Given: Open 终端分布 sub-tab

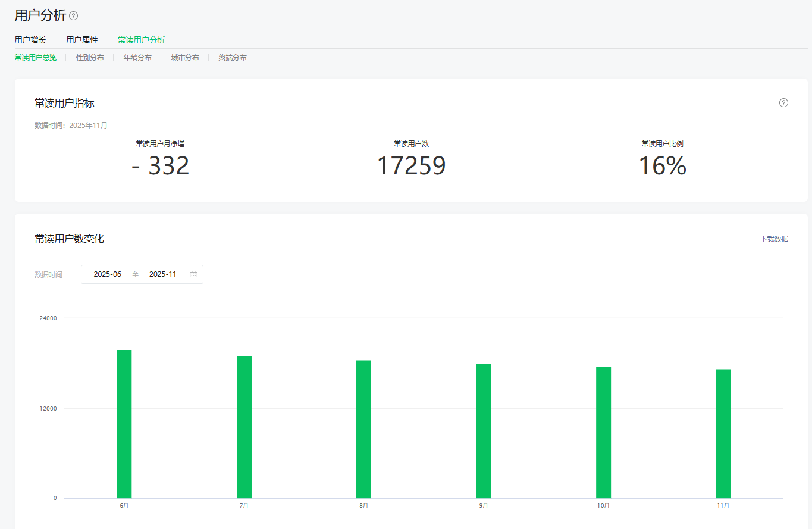Looking at the screenshot, I should [233, 58].
